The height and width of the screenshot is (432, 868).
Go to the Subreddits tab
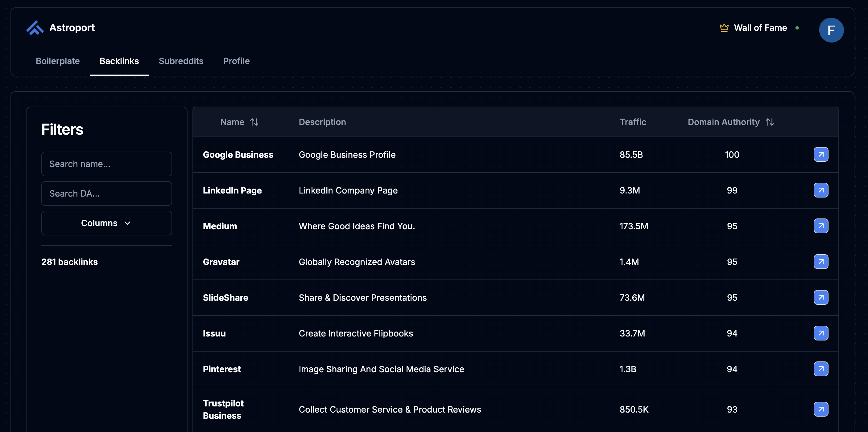[x=181, y=61]
